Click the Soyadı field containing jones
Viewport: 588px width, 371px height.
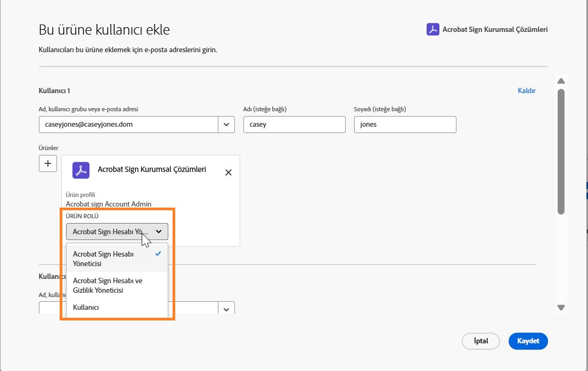point(405,125)
